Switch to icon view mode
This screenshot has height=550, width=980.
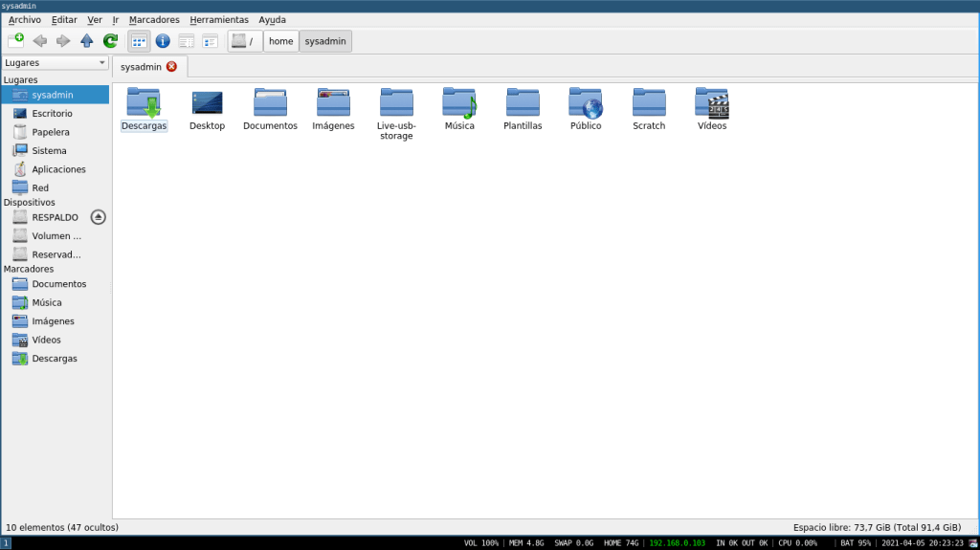(139, 40)
